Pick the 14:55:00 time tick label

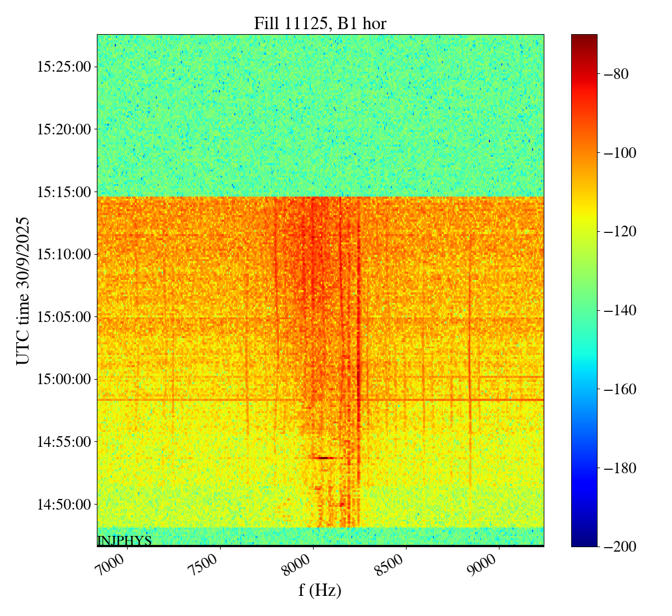click(x=63, y=442)
